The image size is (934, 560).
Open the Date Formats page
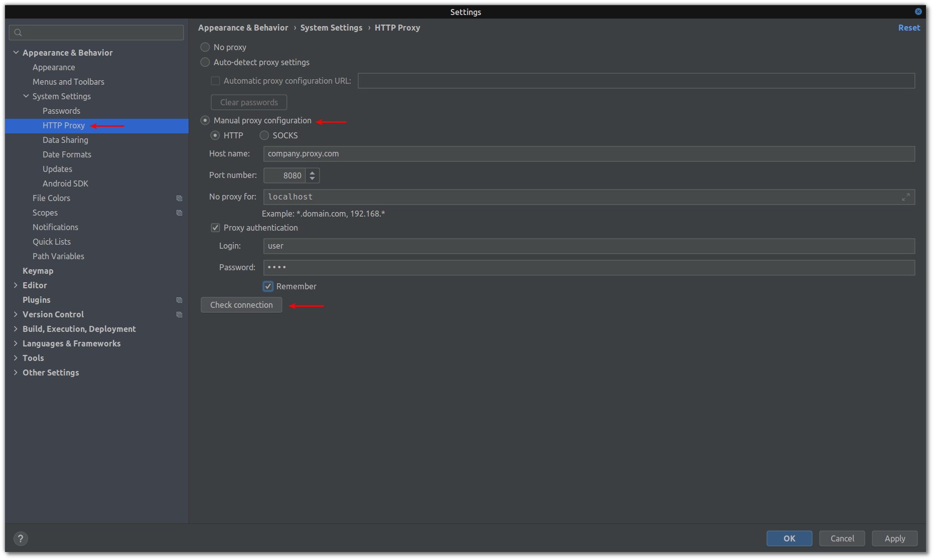[x=67, y=154]
